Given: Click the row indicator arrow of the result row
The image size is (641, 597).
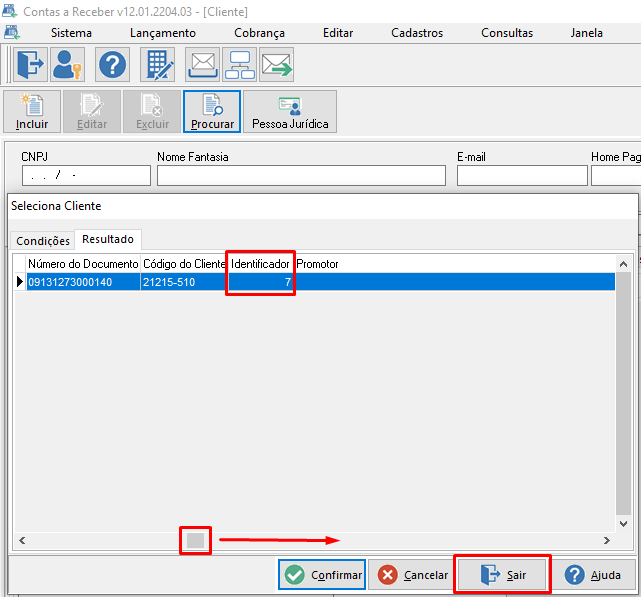Looking at the screenshot, I should pos(20,282).
